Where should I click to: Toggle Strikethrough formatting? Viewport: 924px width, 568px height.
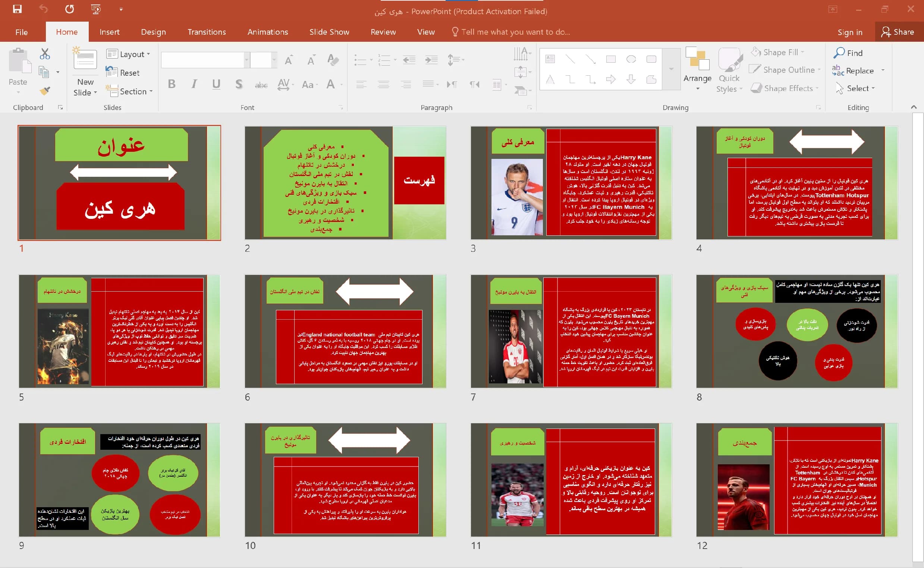(261, 85)
